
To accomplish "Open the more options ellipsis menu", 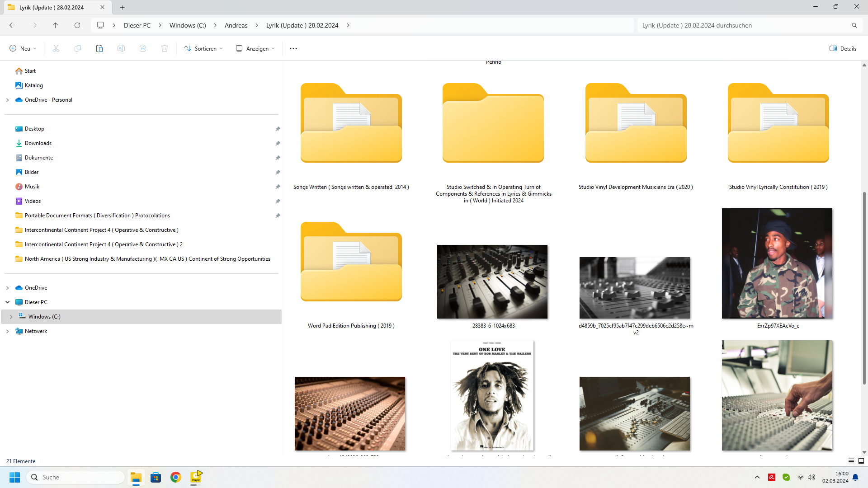I will pos(293,48).
